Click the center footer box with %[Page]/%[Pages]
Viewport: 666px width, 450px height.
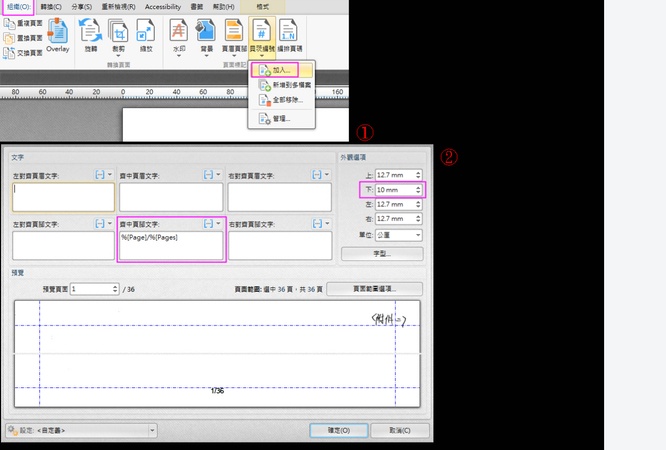(x=171, y=246)
